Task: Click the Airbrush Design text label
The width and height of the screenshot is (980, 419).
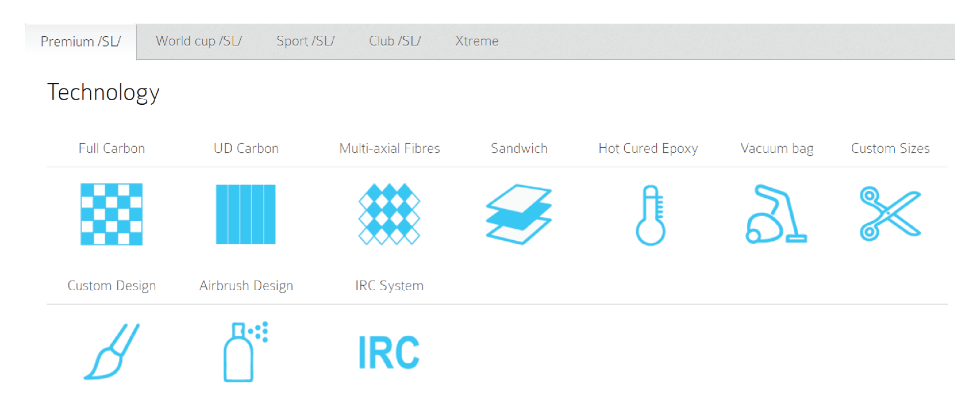Action: (x=246, y=286)
